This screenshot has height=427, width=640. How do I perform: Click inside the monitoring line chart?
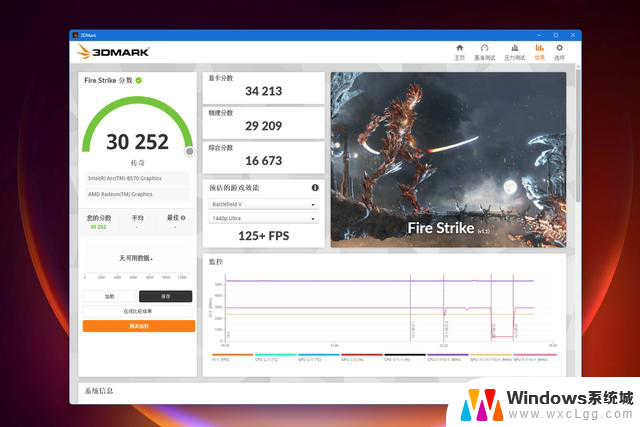click(388, 310)
